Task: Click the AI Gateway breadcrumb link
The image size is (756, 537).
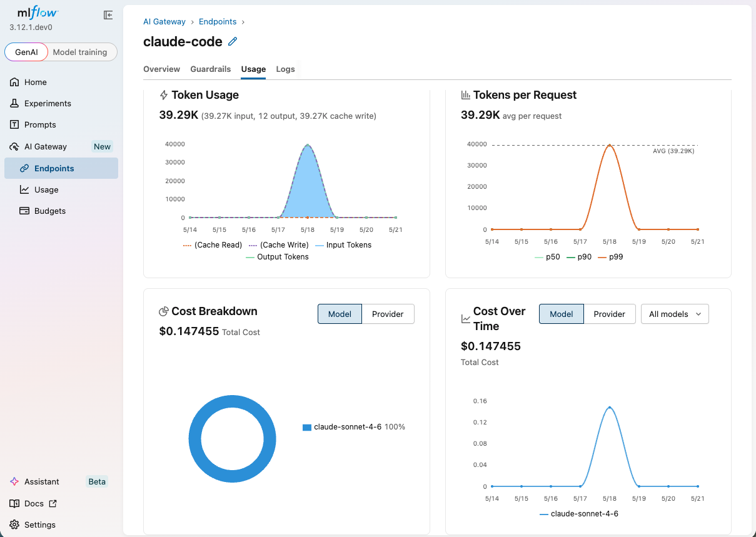Action: (x=164, y=22)
